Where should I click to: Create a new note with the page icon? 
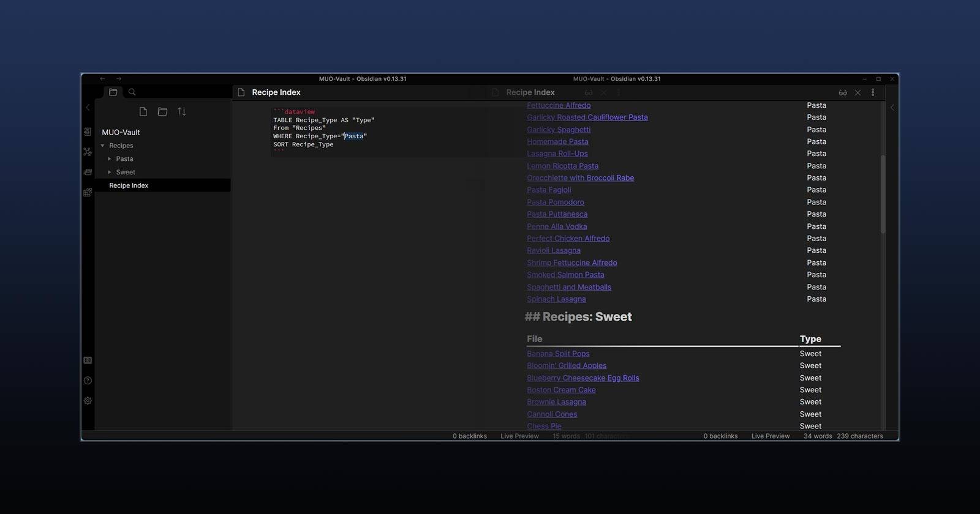pyautogui.click(x=143, y=111)
